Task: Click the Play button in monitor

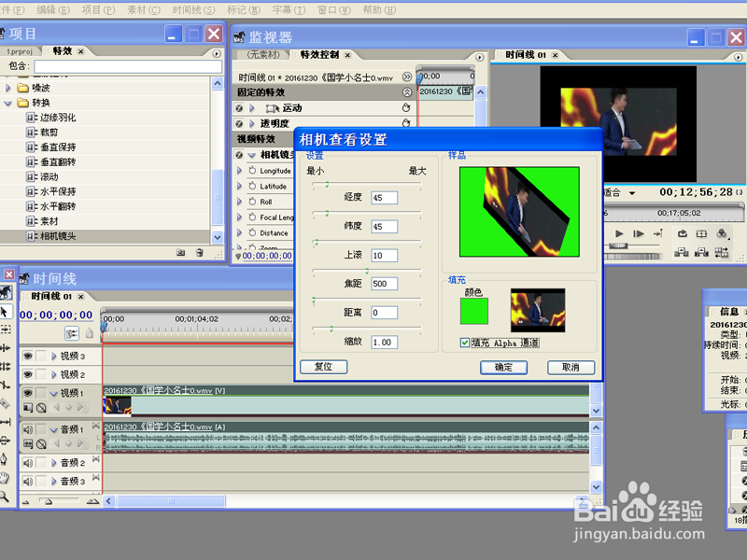Action: pyautogui.click(x=619, y=234)
